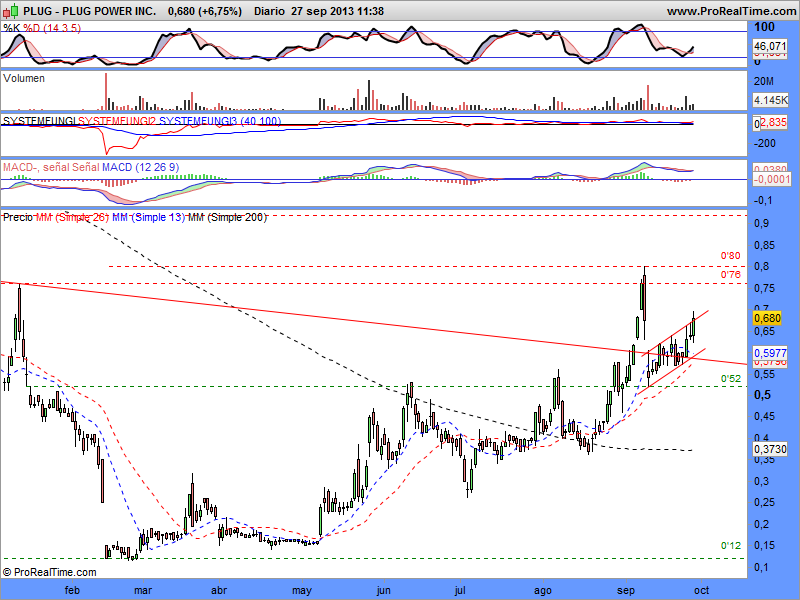Click the red resistance label 0'80
The image size is (800, 600).
(730, 256)
